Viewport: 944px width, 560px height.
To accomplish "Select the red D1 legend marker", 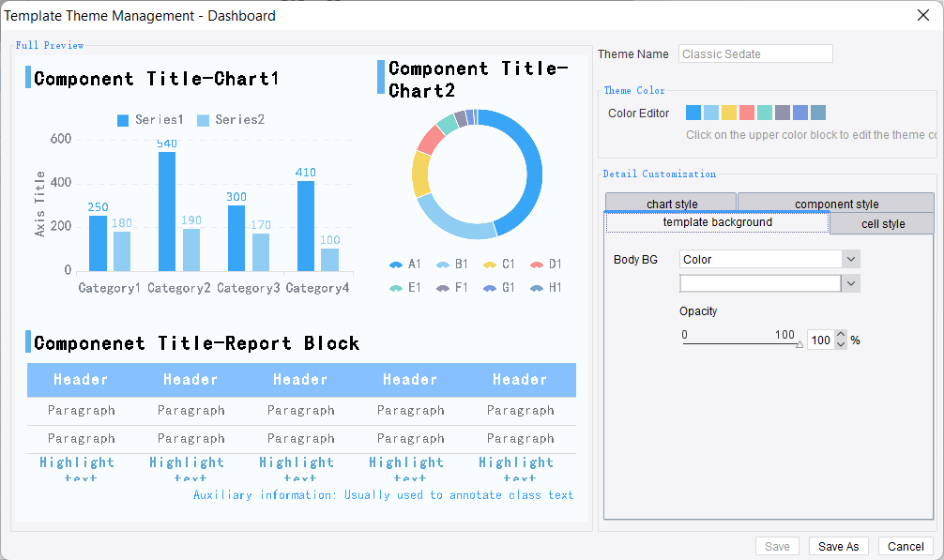I will coord(536,264).
